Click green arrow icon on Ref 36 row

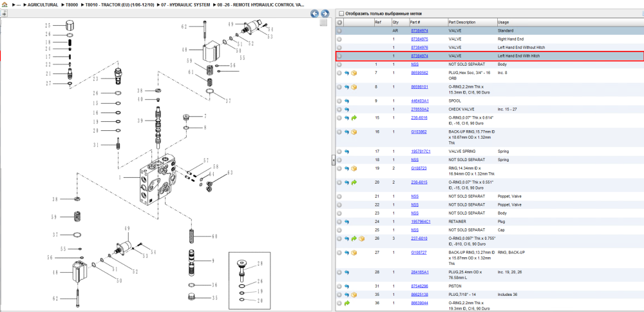[346, 304]
